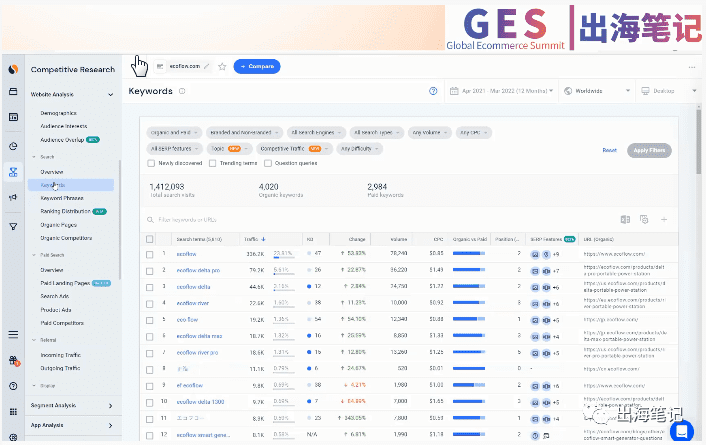Select the checkbox for eco flow row

click(x=149, y=320)
